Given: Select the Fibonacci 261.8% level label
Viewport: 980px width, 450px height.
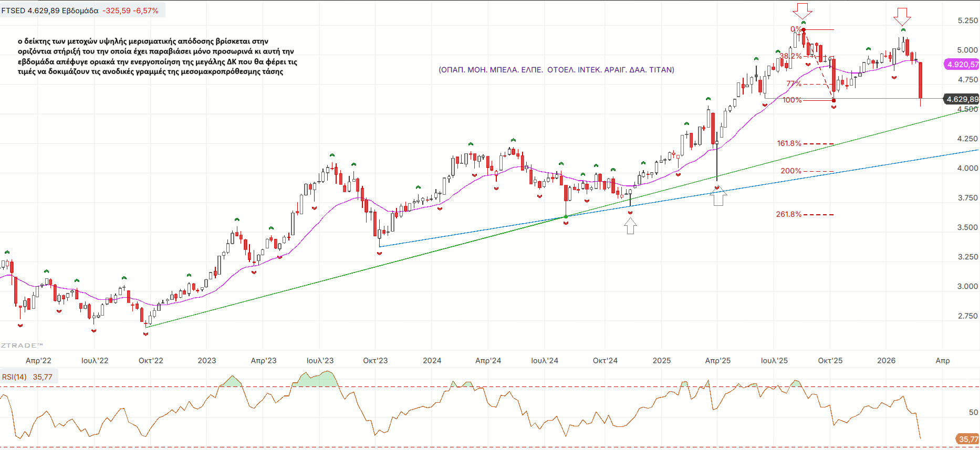Looking at the screenshot, I should (x=788, y=214).
